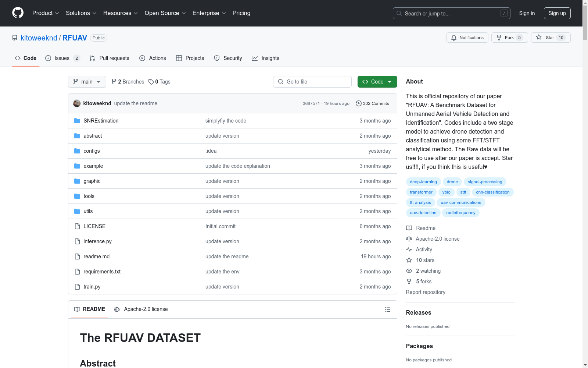
Task: Click the search magnifier icon in header
Action: point(399,13)
